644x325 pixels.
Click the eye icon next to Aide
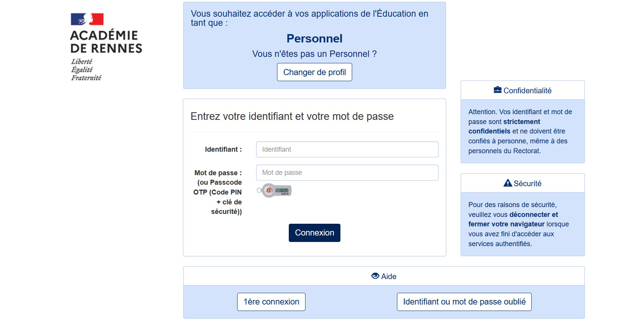tap(375, 276)
